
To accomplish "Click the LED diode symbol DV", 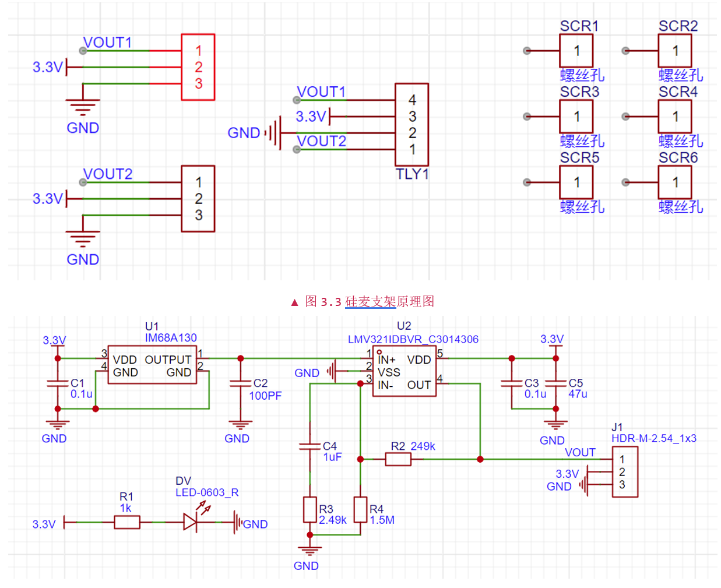I will click(190, 522).
